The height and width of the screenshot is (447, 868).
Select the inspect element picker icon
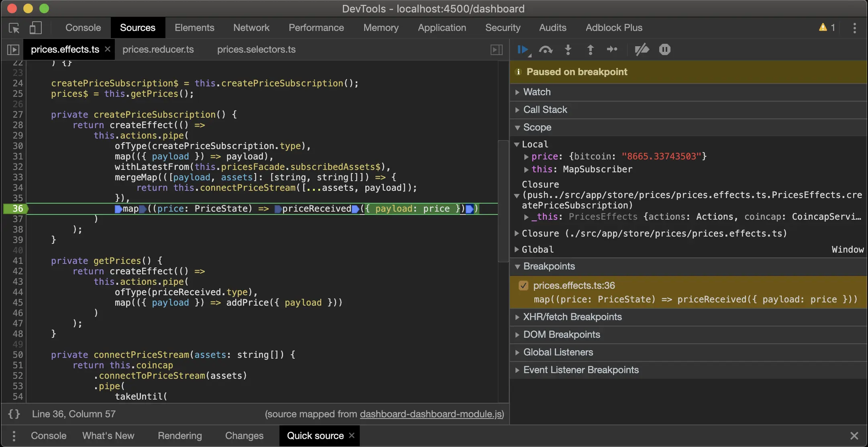tap(14, 28)
